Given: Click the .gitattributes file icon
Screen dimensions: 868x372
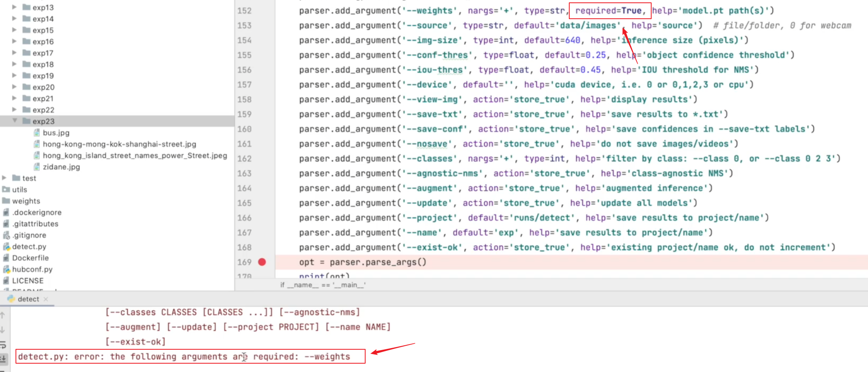Looking at the screenshot, I should [6, 223].
